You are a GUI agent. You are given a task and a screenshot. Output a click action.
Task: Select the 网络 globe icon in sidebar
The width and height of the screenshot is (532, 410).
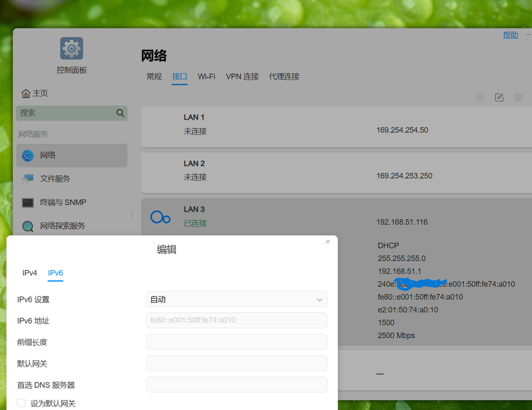[x=28, y=156]
